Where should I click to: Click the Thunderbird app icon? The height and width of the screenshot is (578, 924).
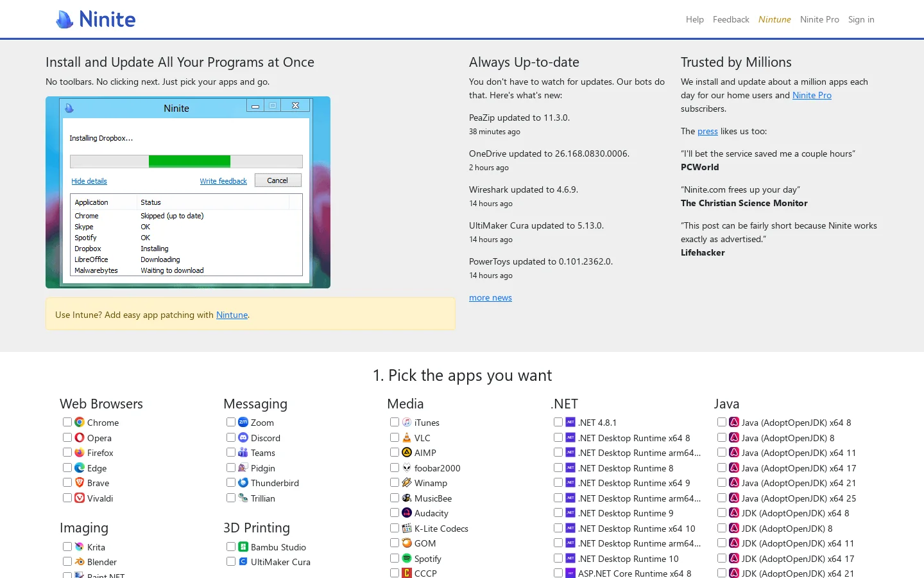pos(243,482)
